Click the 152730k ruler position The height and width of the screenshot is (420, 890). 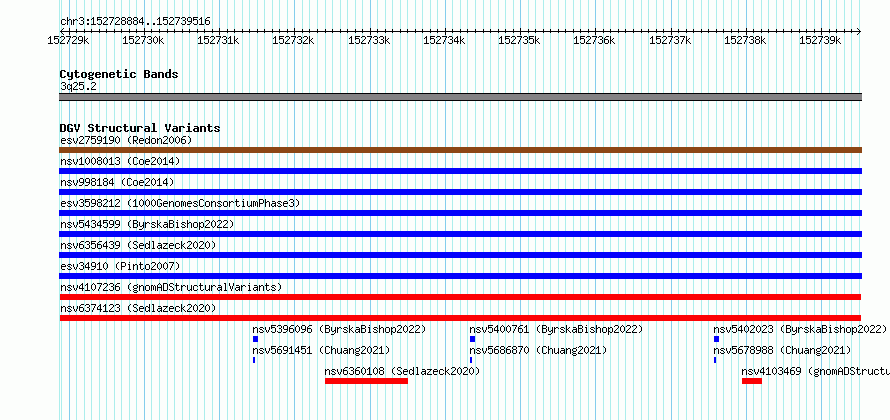pyautogui.click(x=143, y=40)
